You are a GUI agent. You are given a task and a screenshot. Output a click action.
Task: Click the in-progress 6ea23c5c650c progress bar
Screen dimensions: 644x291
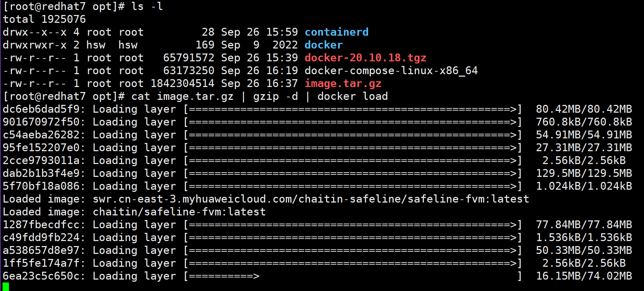(x=353, y=276)
